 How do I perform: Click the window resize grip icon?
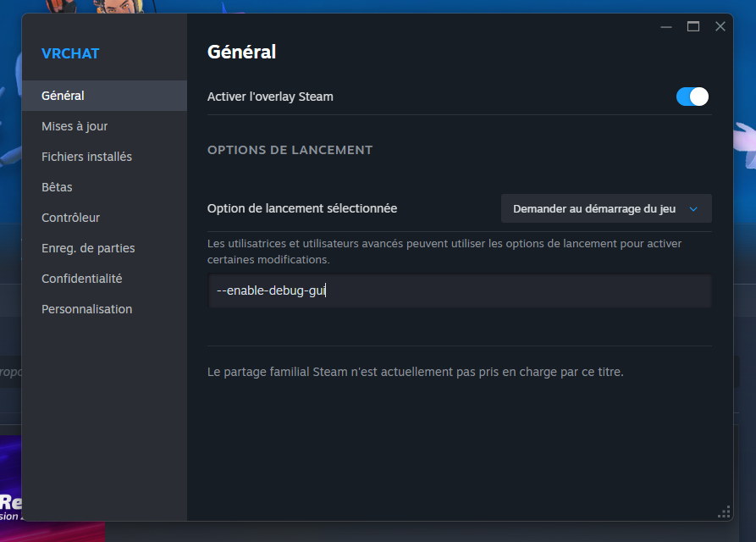[x=724, y=512]
